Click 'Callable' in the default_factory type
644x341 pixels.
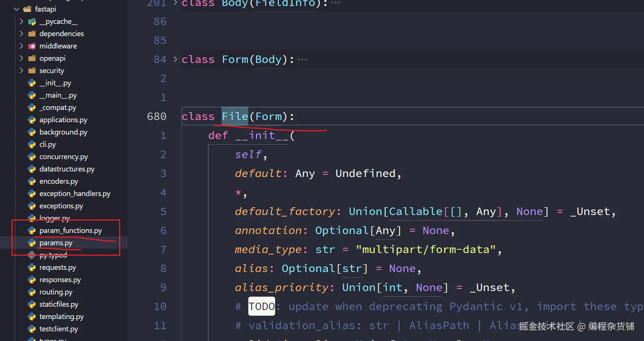pyautogui.click(x=416, y=211)
